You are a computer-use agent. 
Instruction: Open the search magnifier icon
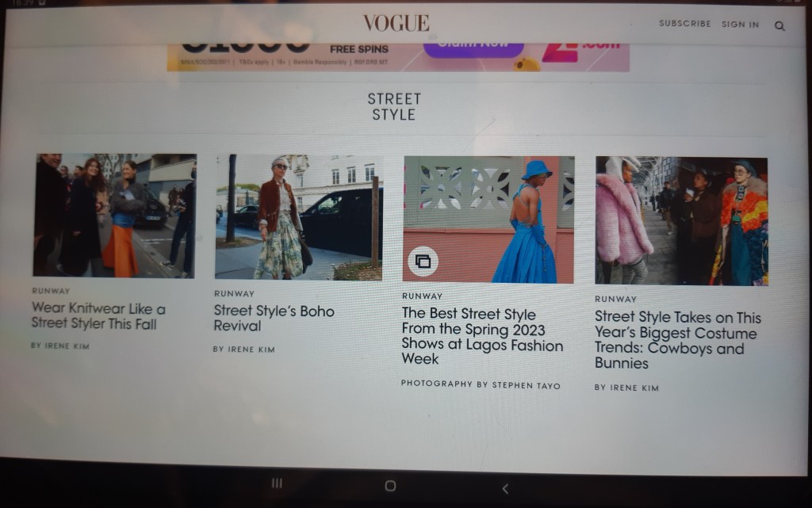click(779, 25)
